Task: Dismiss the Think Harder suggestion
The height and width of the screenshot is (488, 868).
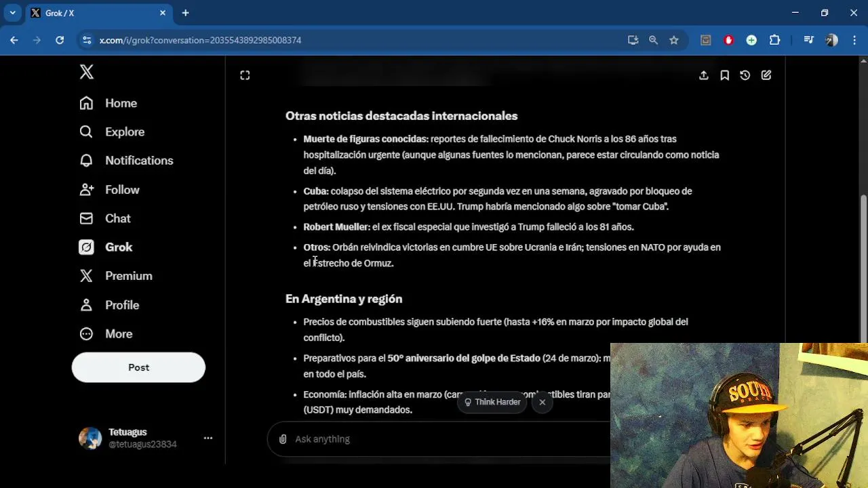Action: pyautogui.click(x=542, y=402)
